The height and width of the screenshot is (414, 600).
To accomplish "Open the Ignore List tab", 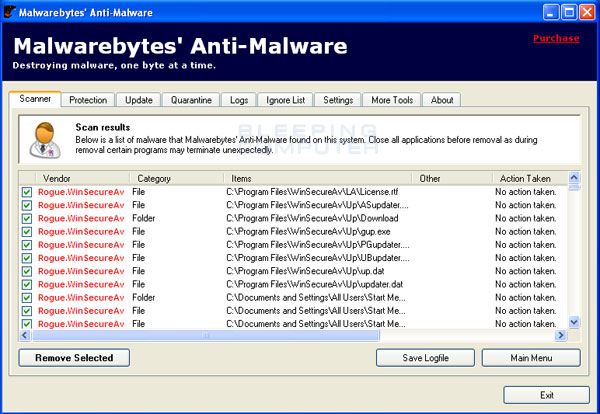I will point(285,100).
